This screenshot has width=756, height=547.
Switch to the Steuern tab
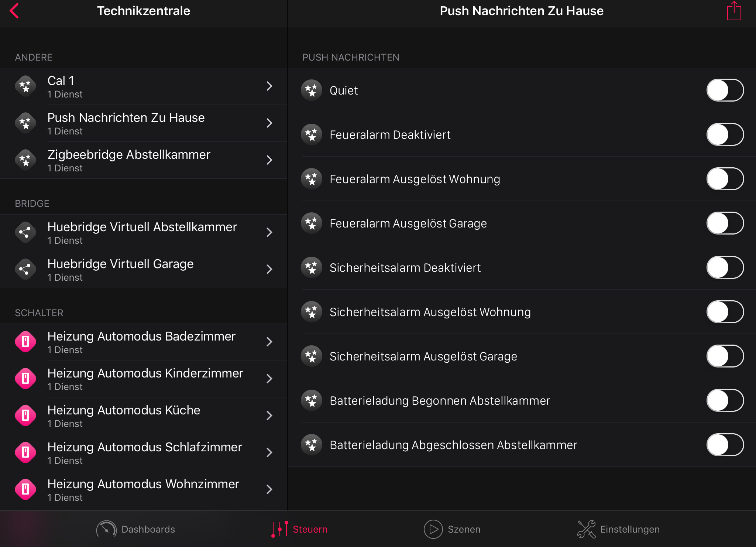299,529
